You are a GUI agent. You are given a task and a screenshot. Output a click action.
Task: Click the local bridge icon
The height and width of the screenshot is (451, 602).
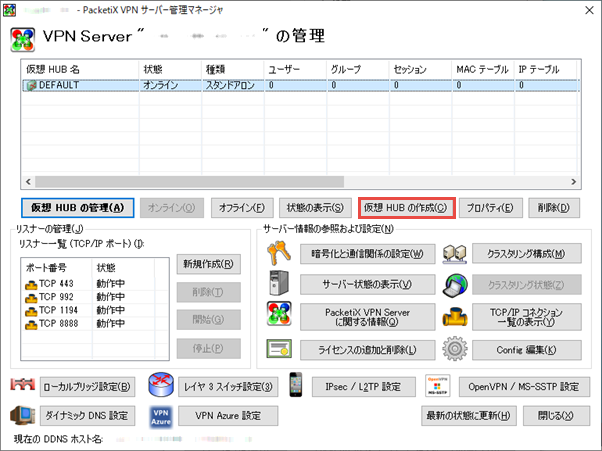point(24,386)
